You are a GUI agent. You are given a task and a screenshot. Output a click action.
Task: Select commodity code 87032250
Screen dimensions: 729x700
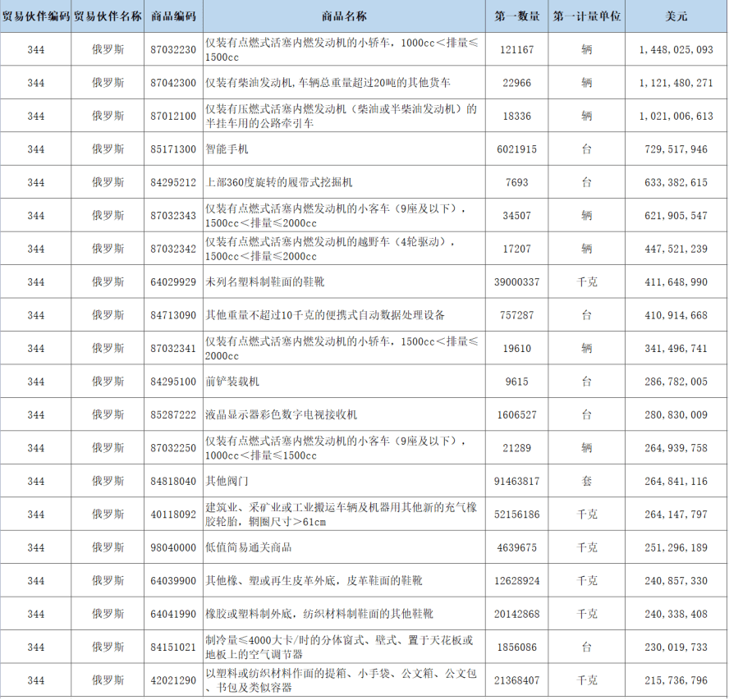click(x=173, y=448)
